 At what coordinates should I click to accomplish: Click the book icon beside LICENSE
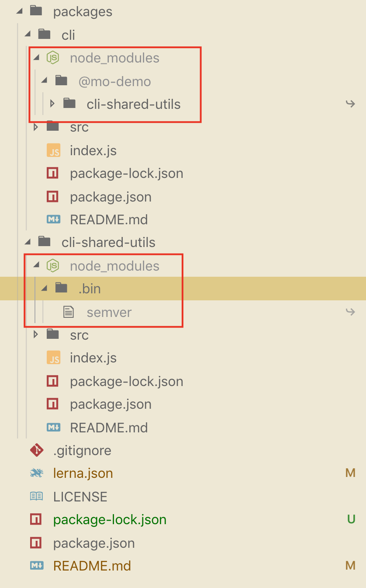coord(36,497)
